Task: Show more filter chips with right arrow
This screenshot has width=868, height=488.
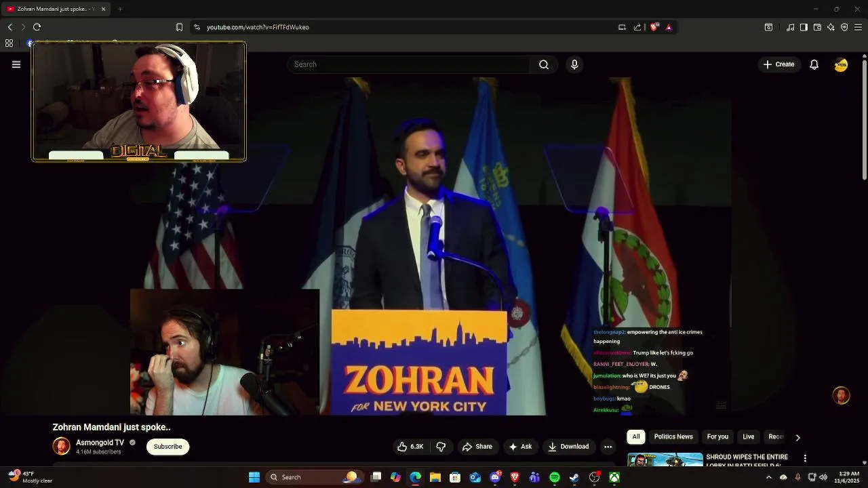Action: (x=797, y=437)
